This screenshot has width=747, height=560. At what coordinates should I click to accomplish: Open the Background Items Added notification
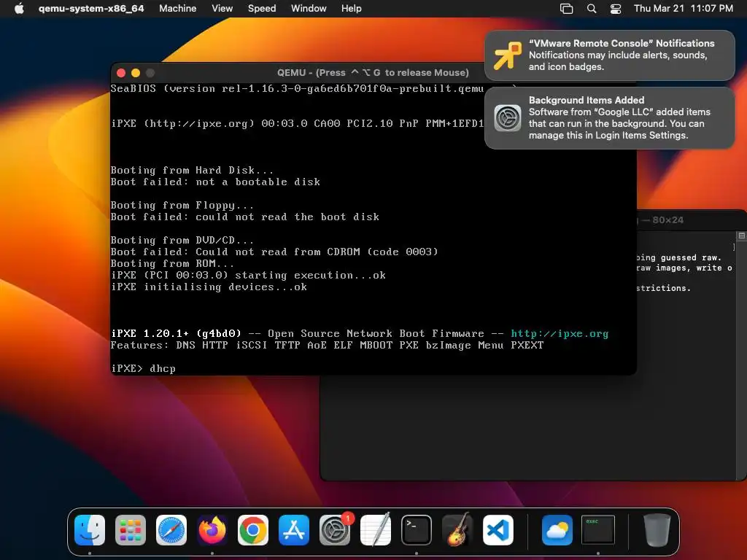(609, 118)
